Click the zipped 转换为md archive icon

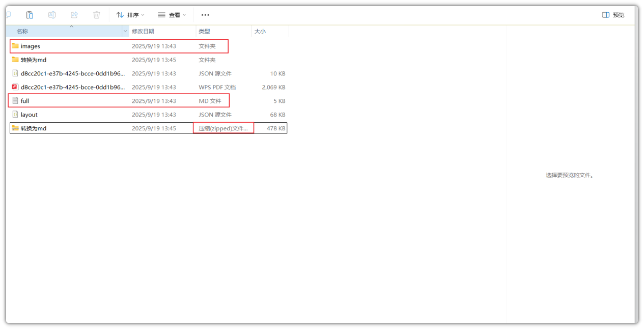15,128
